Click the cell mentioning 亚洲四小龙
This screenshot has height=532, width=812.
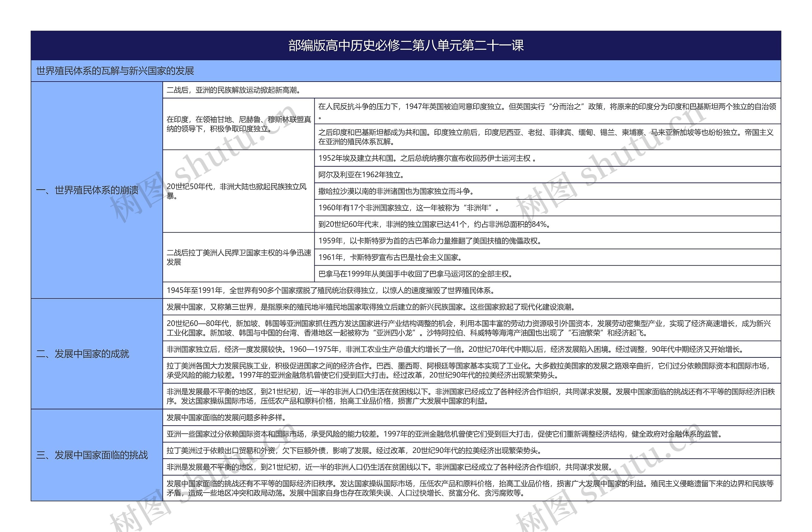coord(478,329)
